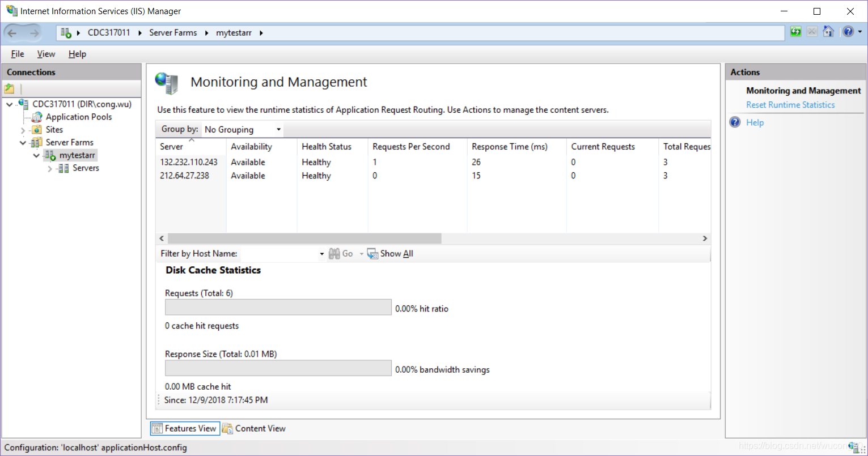
Task: Select the server row 212.64.27.238
Action: coord(433,176)
